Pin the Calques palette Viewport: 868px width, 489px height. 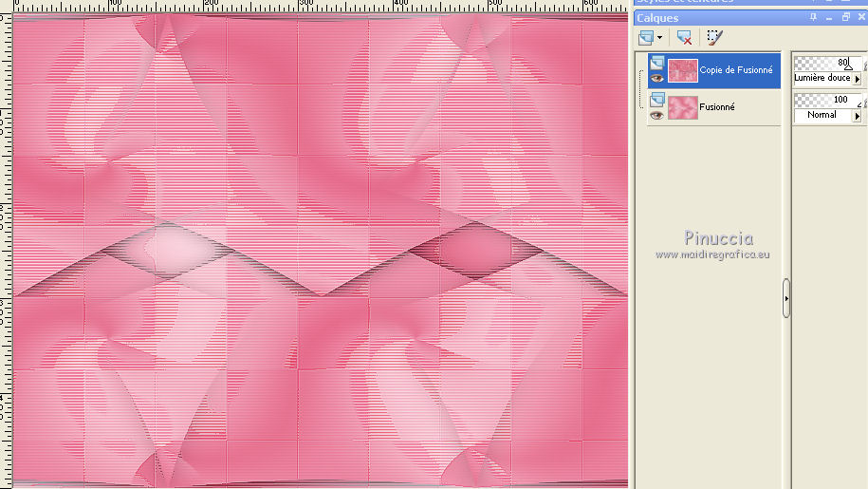point(813,18)
